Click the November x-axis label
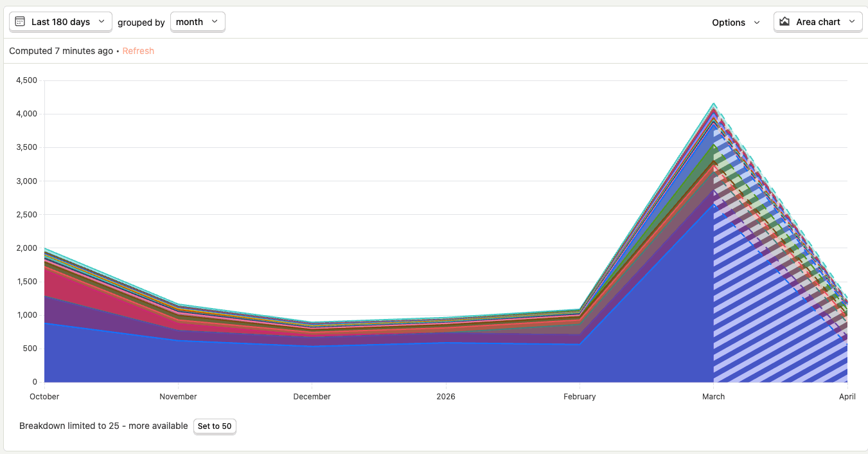Viewport: 868px width, 454px height. point(178,397)
